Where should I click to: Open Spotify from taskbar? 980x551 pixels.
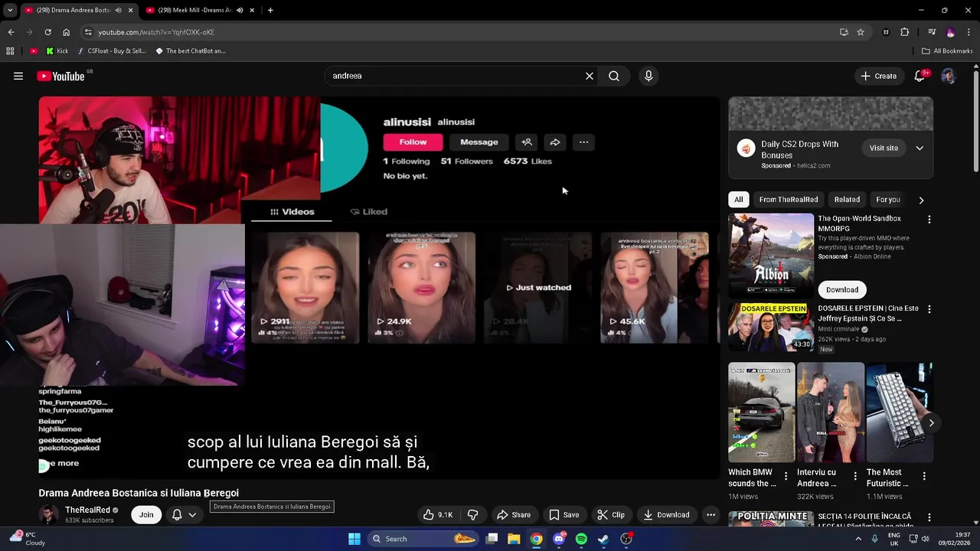pyautogui.click(x=581, y=539)
